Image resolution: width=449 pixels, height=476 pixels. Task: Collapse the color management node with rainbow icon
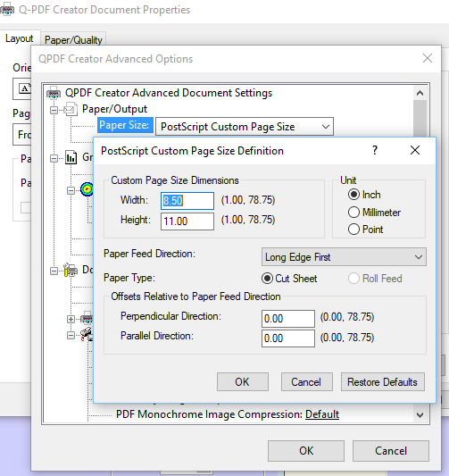tap(71, 190)
